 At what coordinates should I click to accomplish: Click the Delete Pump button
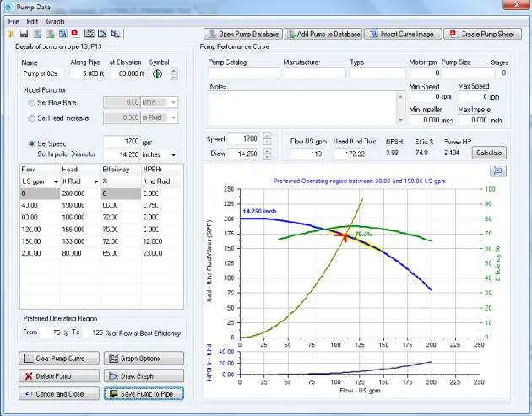pos(59,376)
